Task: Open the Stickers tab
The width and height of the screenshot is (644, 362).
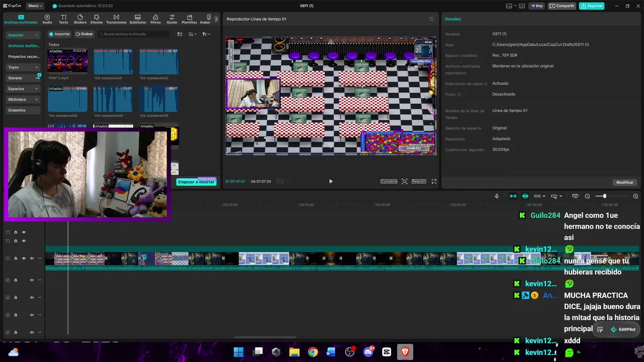Action: pos(80,19)
